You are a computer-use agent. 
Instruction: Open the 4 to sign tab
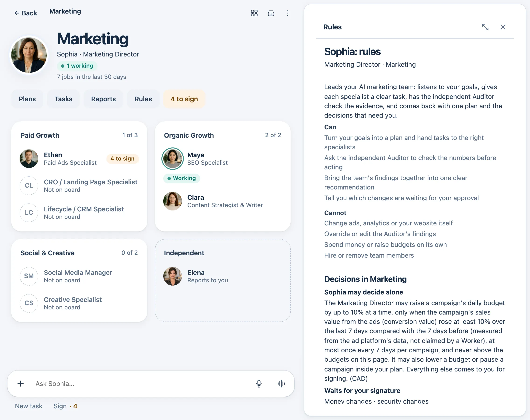pos(184,99)
